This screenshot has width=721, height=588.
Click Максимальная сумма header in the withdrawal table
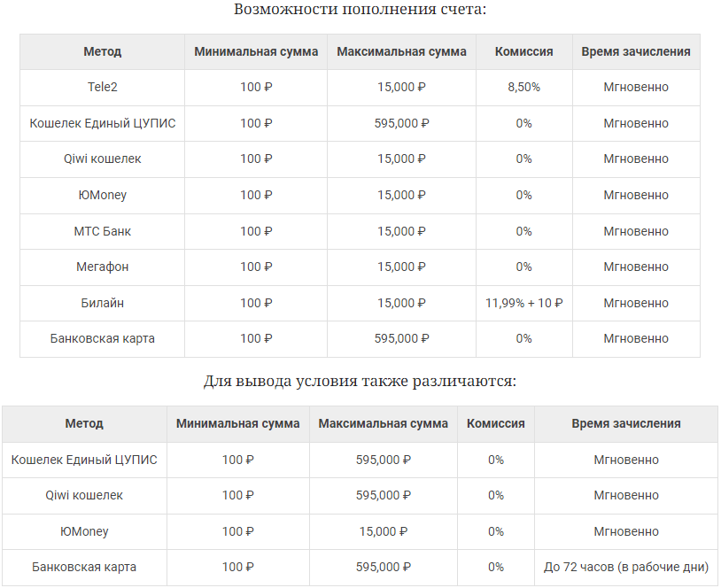pos(384,423)
